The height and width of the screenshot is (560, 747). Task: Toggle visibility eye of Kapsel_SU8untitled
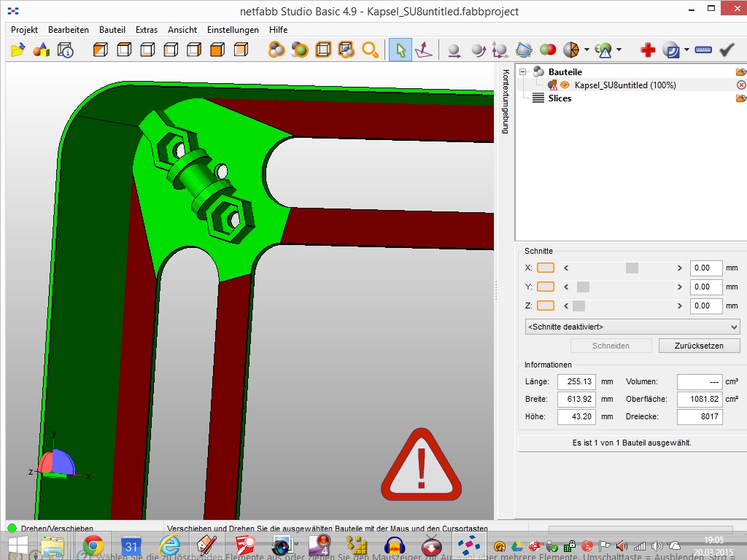[x=565, y=85]
